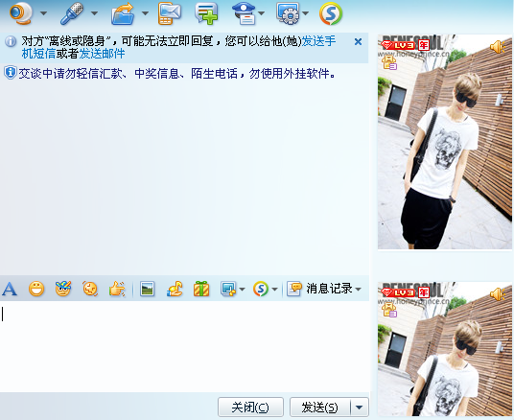Click the yellow outfit icon on lower photo

point(389,310)
